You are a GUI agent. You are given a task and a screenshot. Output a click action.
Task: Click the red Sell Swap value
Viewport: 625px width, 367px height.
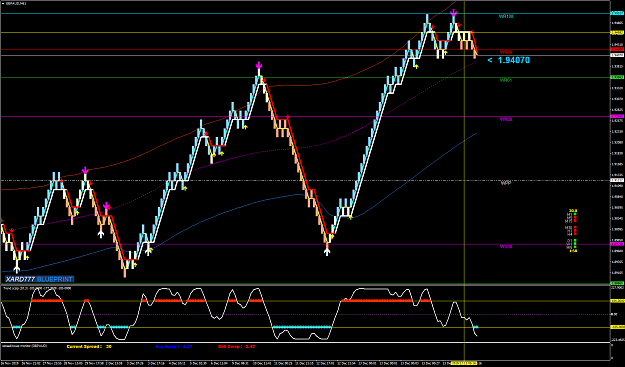coord(237,347)
